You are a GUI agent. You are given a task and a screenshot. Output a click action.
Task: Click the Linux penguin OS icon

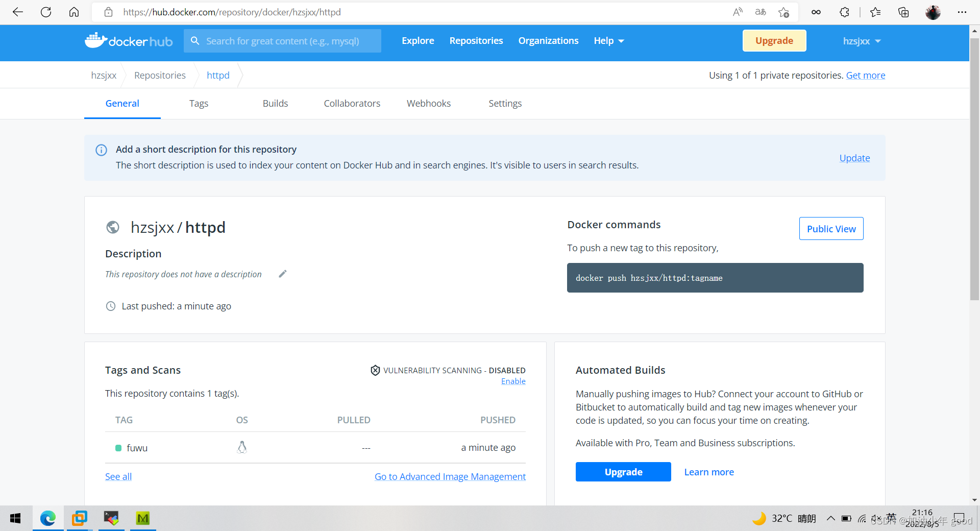point(242,447)
